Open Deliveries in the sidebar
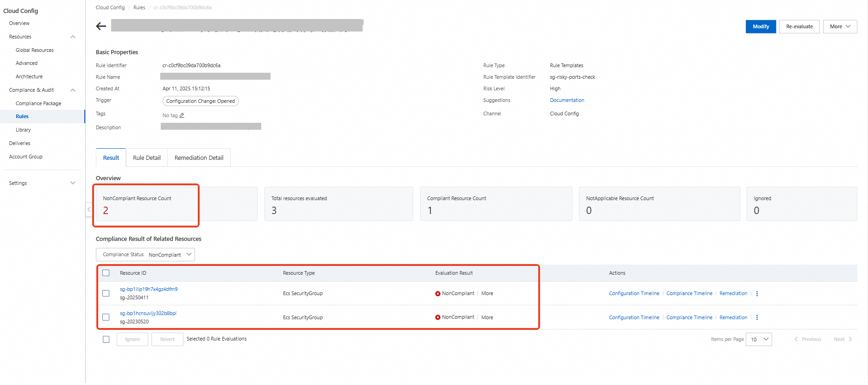The width and height of the screenshot is (868, 385). coord(20,143)
